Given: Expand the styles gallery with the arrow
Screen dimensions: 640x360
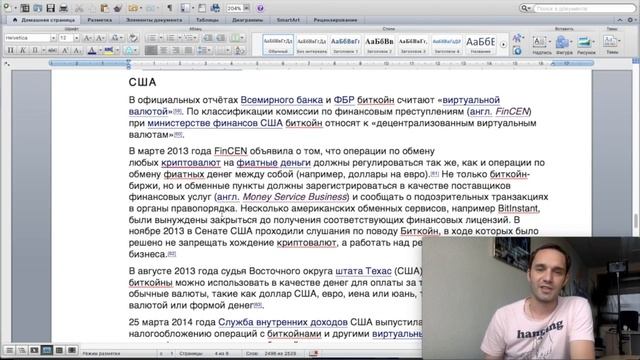Looking at the screenshot, I should pyautogui.click(x=503, y=44).
